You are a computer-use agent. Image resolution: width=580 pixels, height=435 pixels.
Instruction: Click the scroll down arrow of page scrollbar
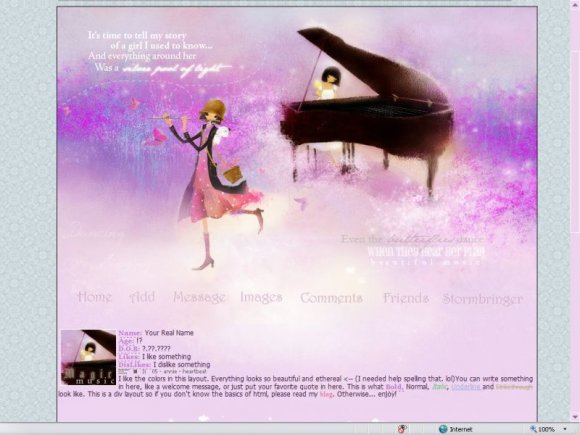point(575,417)
